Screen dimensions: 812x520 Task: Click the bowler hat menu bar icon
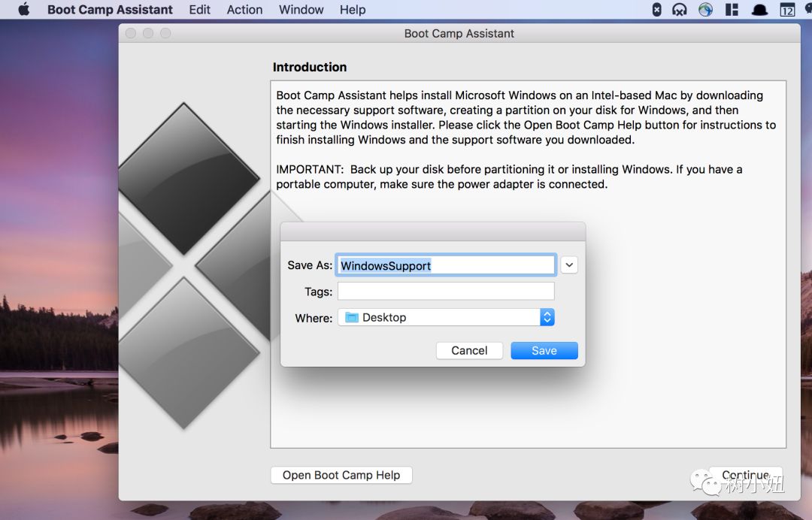[759, 10]
